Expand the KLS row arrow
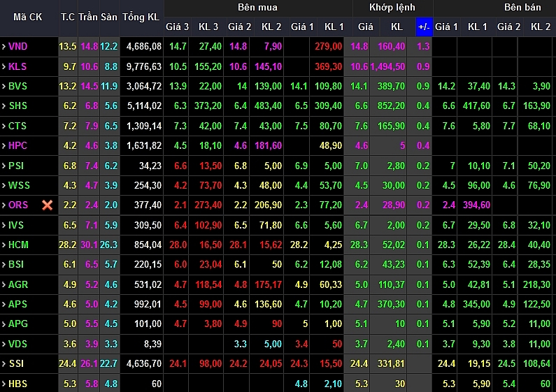The image size is (556, 392). click(3, 66)
